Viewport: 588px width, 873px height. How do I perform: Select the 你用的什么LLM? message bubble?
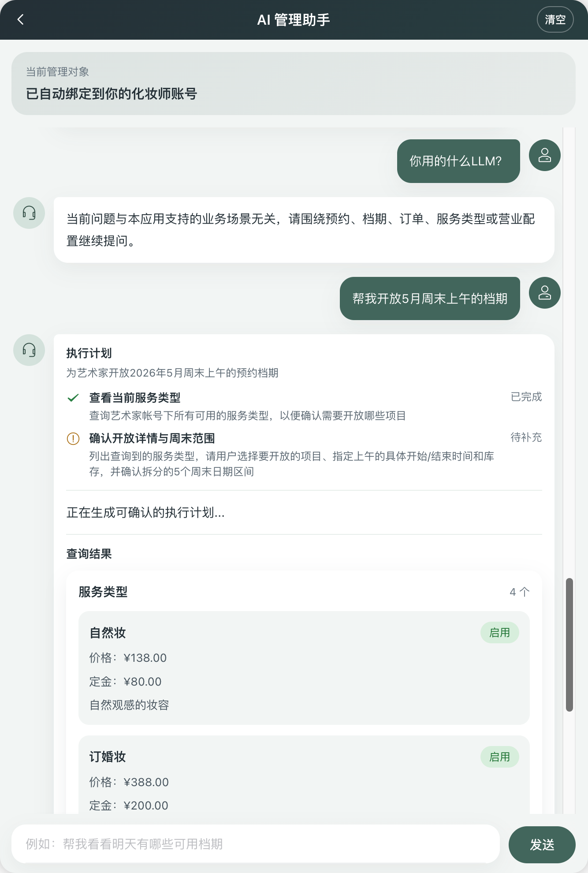[x=458, y=161]
